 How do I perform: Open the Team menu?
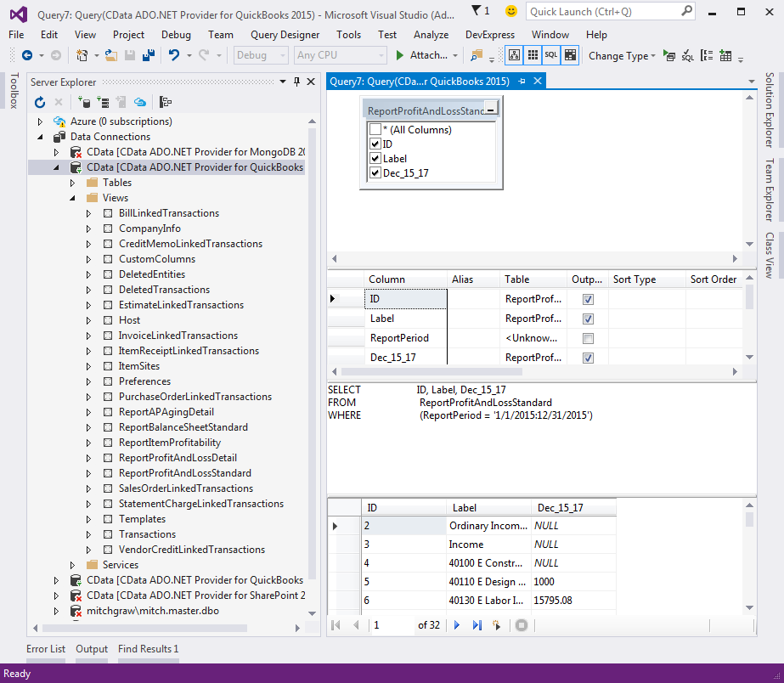point(221,35)
